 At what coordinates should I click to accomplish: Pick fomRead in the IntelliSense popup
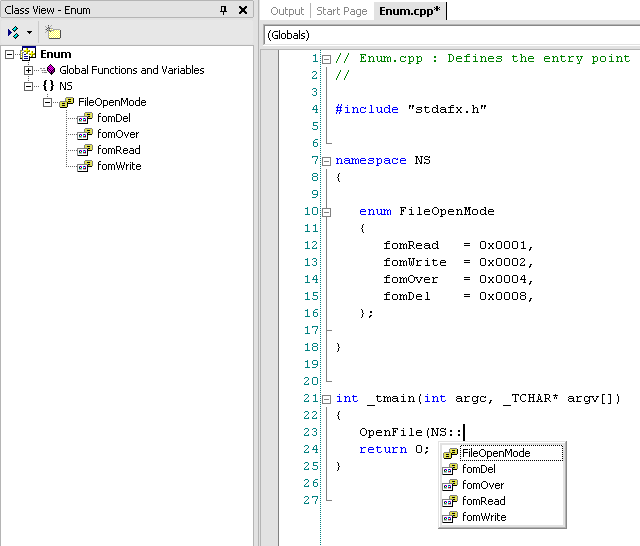click(483, 501)
